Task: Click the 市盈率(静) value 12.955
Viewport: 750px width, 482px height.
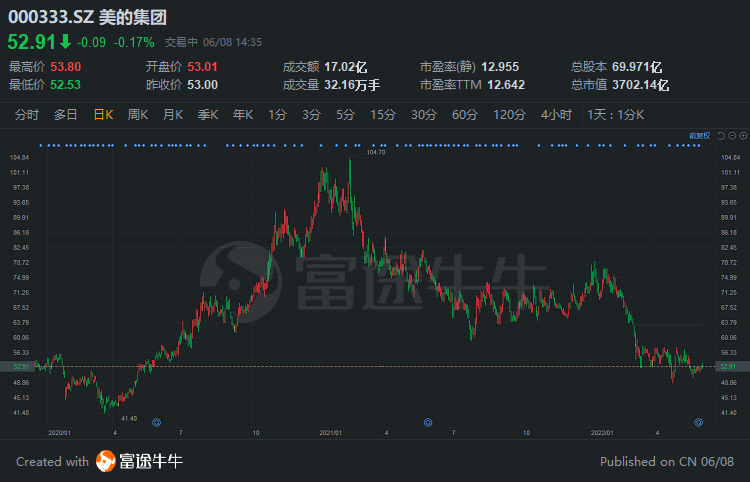Action: click(x=500, y=66)
